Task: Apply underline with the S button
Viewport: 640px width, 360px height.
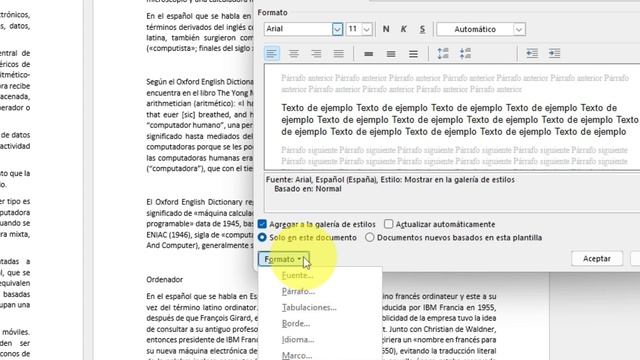Action: click(422, 29)
